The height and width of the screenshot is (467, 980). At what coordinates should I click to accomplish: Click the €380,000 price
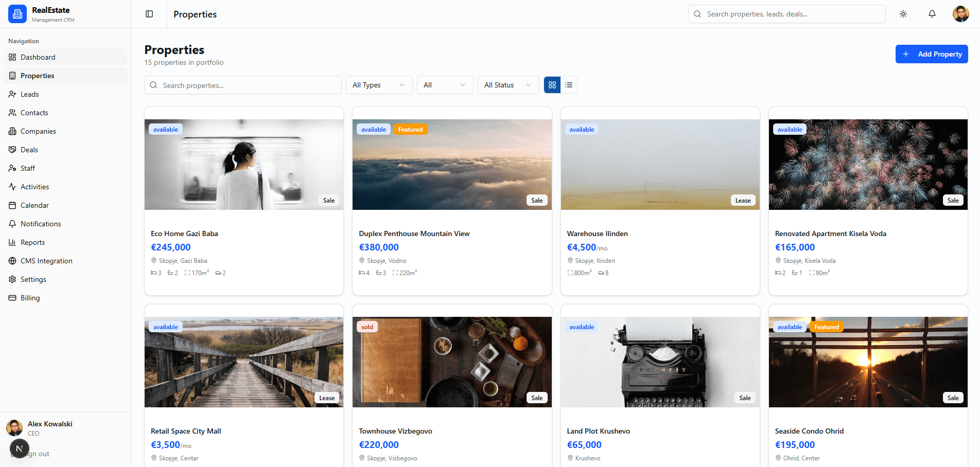(379, 247)
